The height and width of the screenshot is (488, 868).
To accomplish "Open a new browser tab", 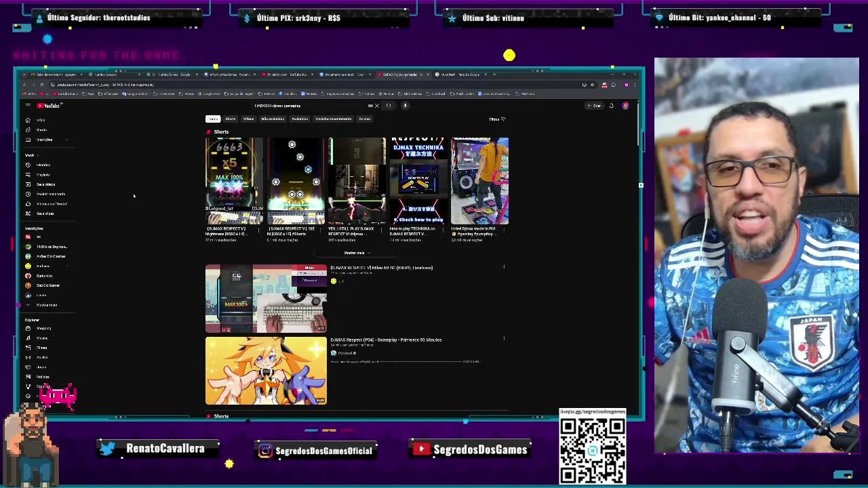I will point(494,75).
